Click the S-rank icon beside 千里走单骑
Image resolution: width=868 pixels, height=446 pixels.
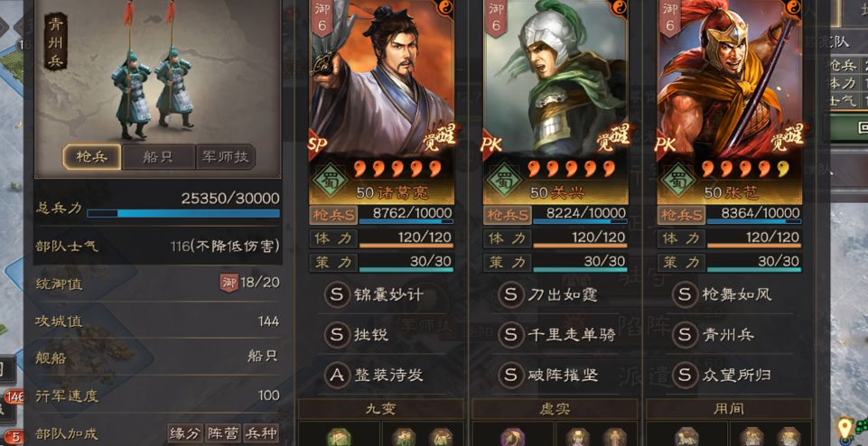coord(511,335)
